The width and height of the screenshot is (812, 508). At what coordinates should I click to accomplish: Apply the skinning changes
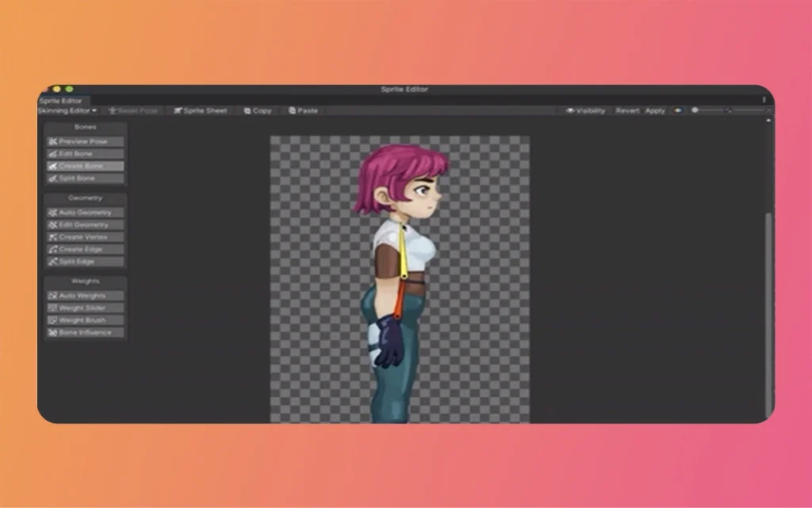click(x=655, y=110)
